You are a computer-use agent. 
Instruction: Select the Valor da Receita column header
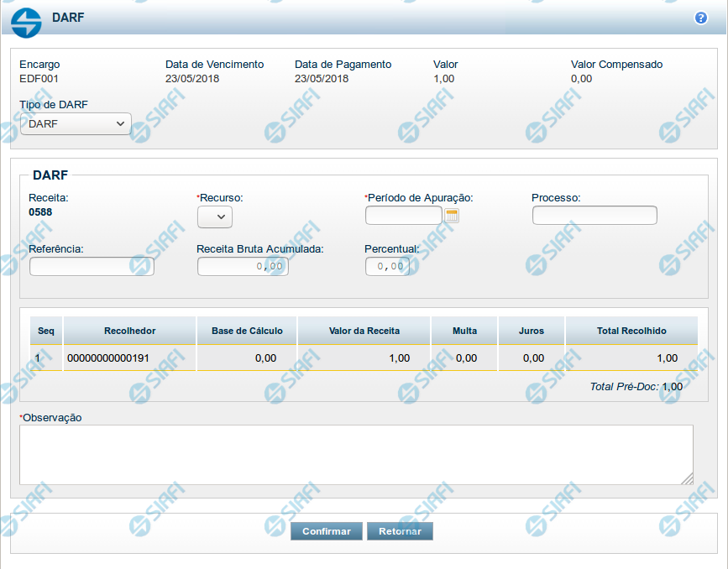tap(364, 331)
